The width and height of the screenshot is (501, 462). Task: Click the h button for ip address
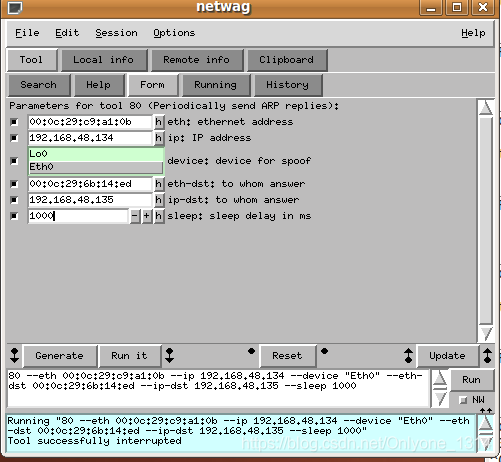click(159, 138)
